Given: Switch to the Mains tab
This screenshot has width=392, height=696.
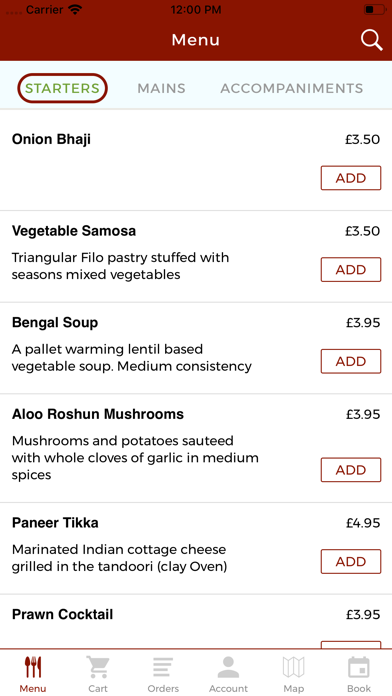Looking at the screenshot, I should coord(161,88).
